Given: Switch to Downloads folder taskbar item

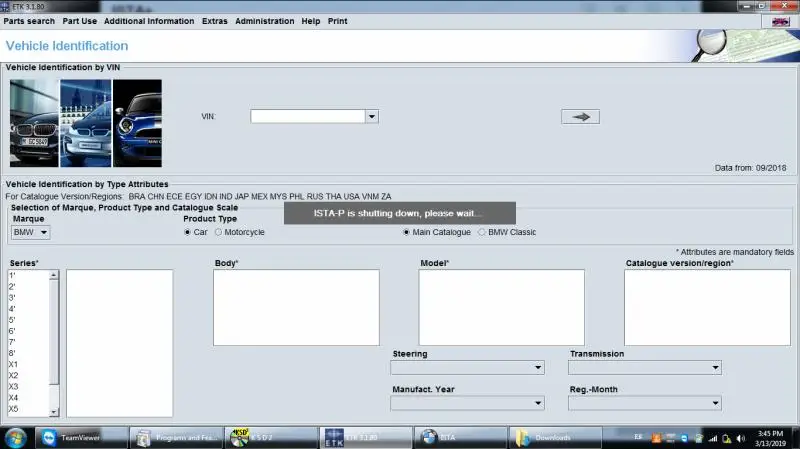Looking at the screenshot, I should [556, 438].
